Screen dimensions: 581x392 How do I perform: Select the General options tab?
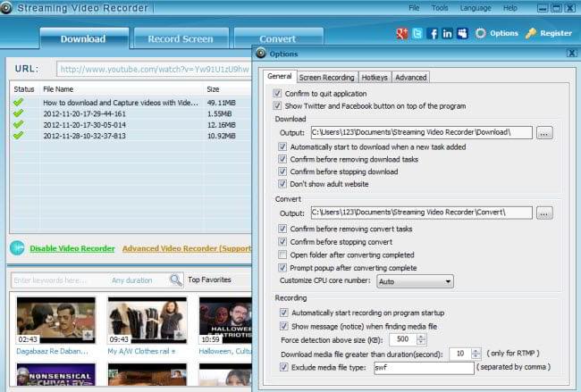point(280,76)
